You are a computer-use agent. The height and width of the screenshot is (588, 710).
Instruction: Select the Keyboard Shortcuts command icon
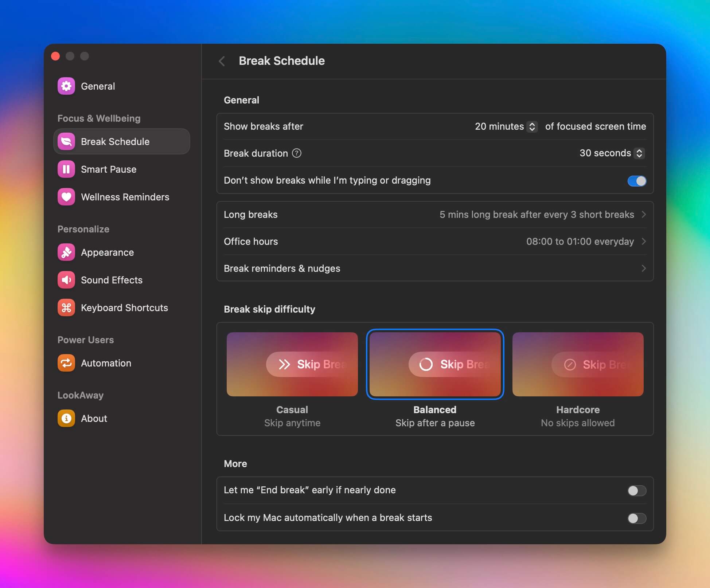tap(66, 307)
